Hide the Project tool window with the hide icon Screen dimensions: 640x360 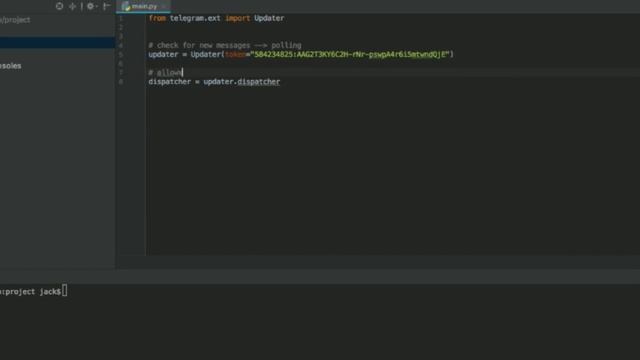106,6
